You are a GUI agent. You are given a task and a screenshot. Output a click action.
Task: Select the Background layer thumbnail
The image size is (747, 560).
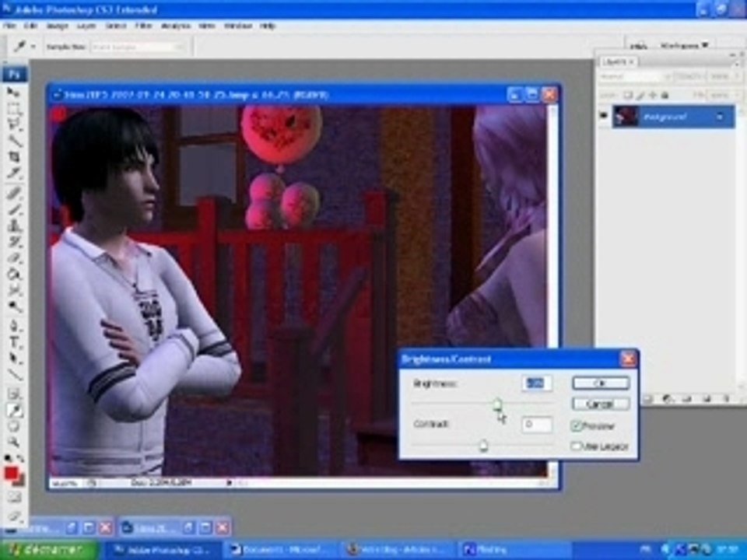[x=626, y=116]
